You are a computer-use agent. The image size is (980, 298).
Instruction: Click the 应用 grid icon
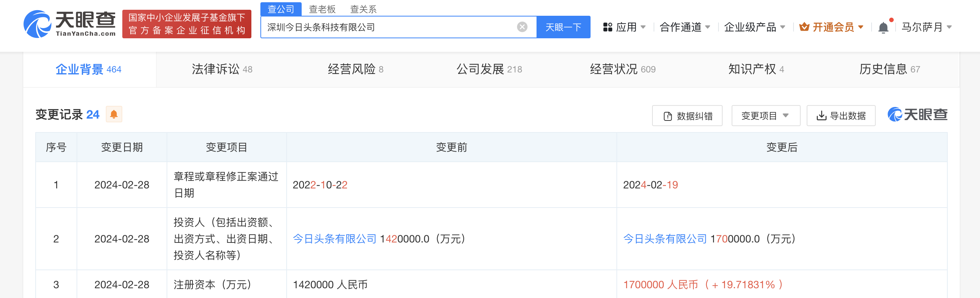click(x=607, y=27)
